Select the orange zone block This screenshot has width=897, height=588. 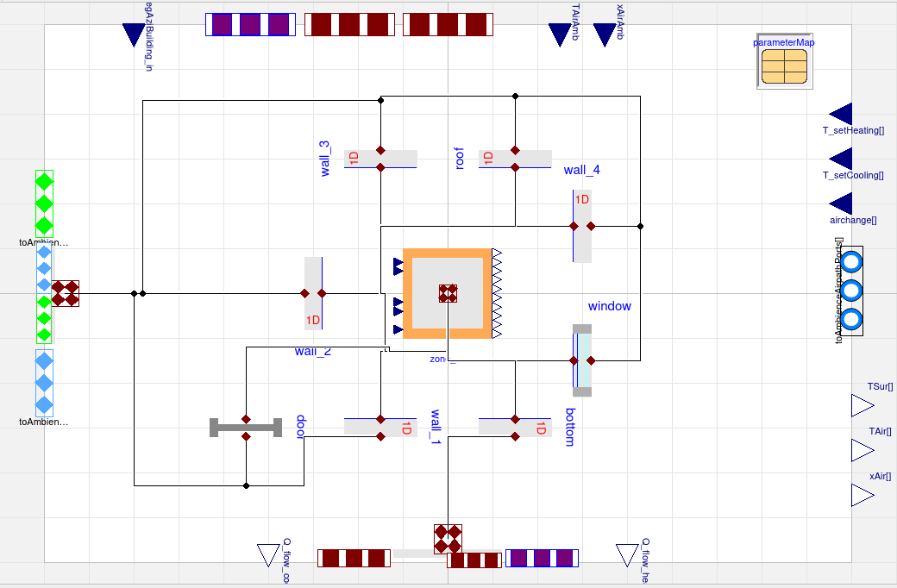[448, 293]
